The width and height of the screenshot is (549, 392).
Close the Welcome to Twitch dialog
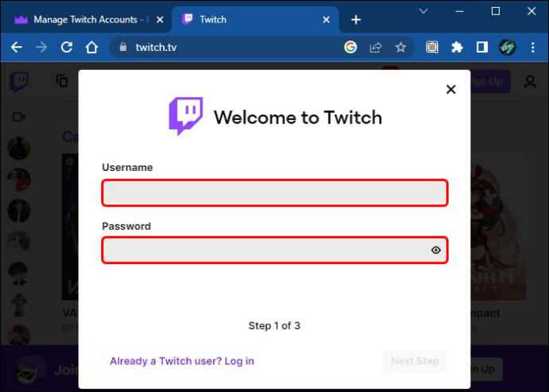tap(451, 89)
